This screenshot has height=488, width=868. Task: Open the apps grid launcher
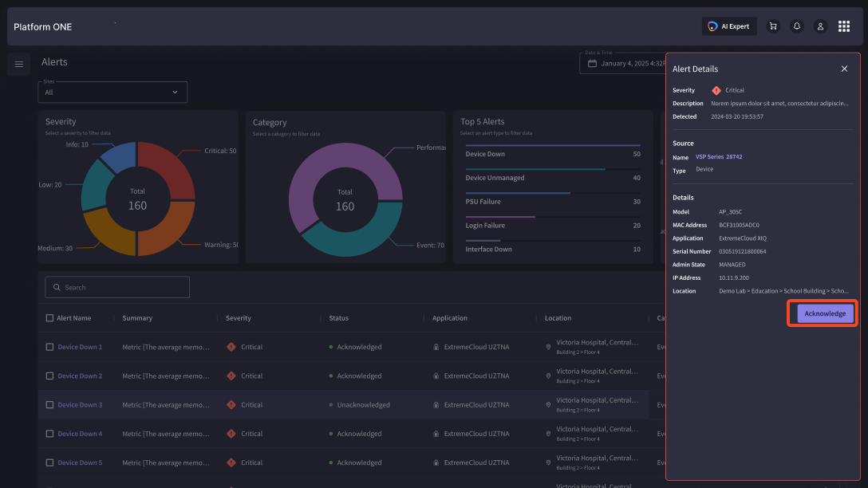(x=843, y=26)
